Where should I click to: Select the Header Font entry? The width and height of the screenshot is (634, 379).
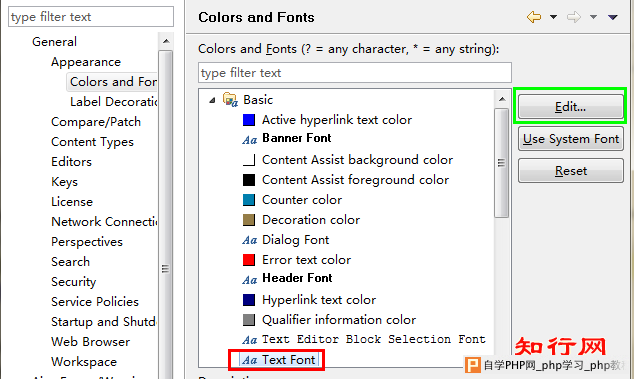[297, 278]
